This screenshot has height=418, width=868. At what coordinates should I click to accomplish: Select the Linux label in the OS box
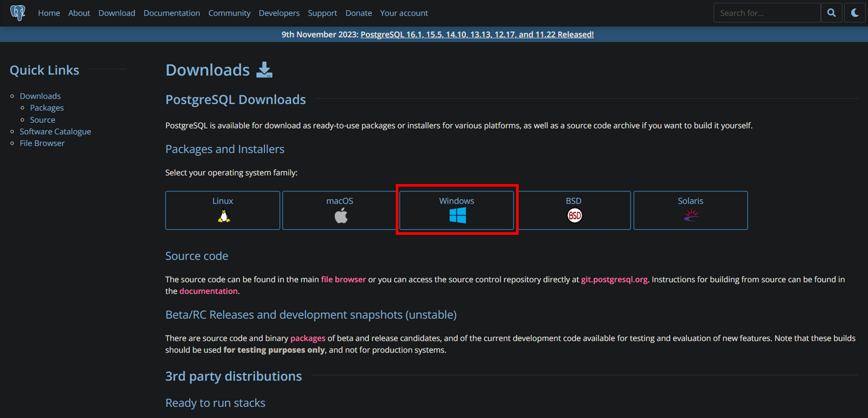pos(223,201)
